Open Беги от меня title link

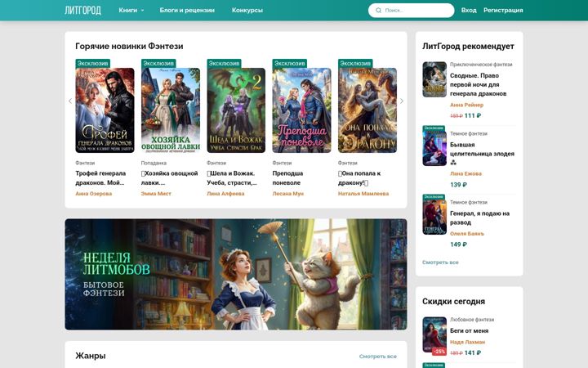click(469, 331)
